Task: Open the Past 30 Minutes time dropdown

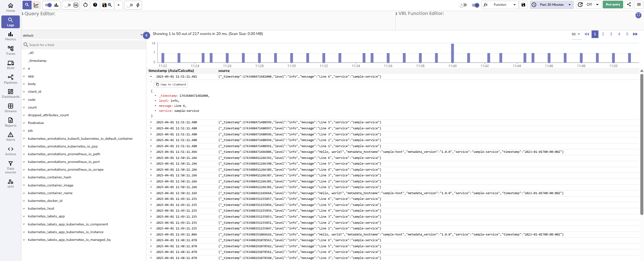Action: click(x=552, y=5)
